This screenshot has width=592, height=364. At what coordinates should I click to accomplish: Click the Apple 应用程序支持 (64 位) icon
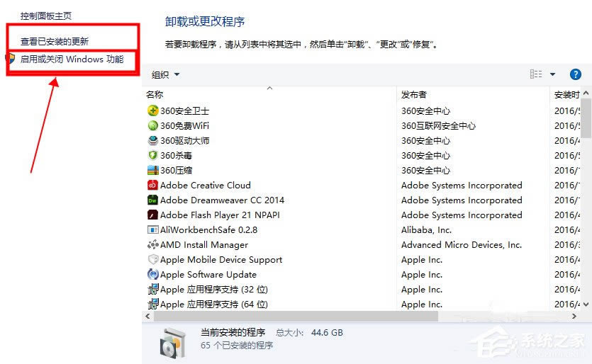pyautogui.click(x=152, y=304)
